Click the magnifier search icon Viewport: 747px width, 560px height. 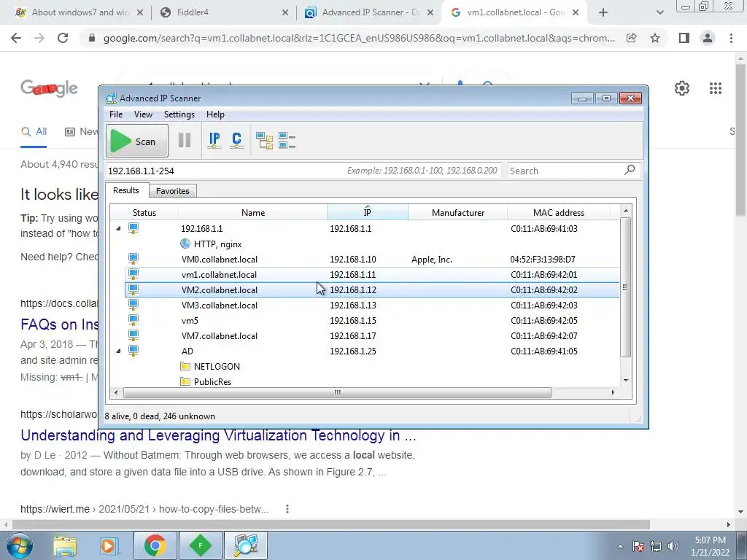(x=630, y=169)
